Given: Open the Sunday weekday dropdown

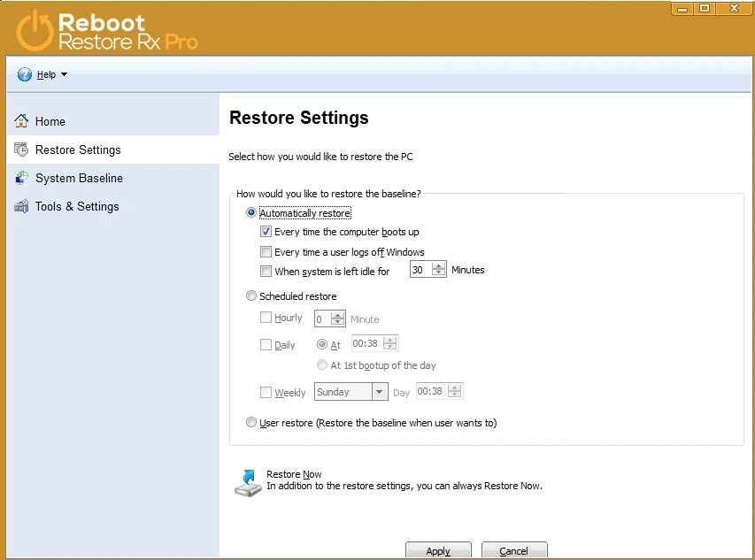Looking at the screenshot, I should pos(351,392).
